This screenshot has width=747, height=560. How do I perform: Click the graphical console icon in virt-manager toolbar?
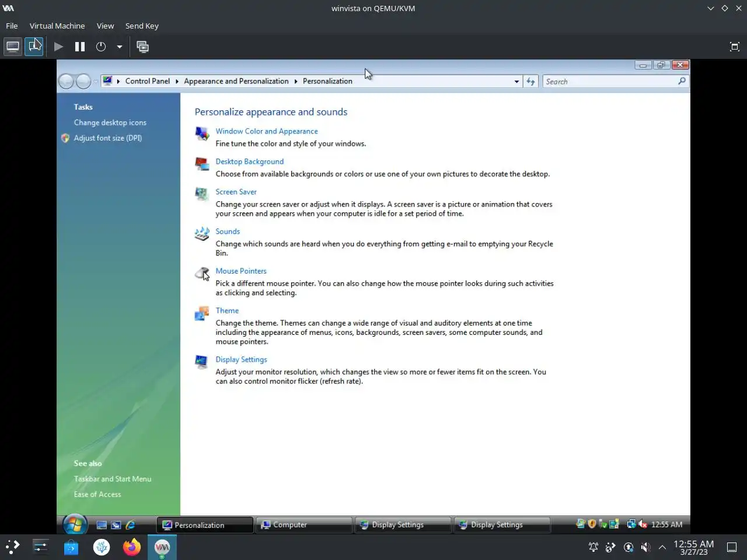pyautogui.click(x=13, y=47)
